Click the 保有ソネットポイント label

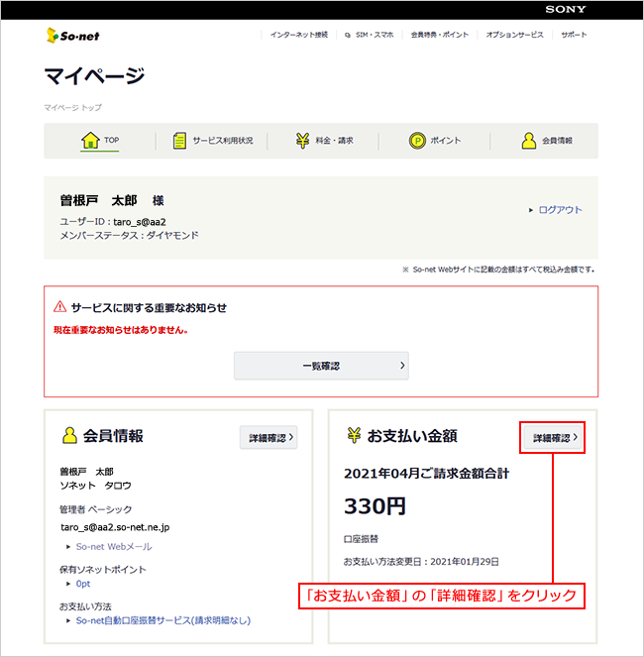pos(103,570)
